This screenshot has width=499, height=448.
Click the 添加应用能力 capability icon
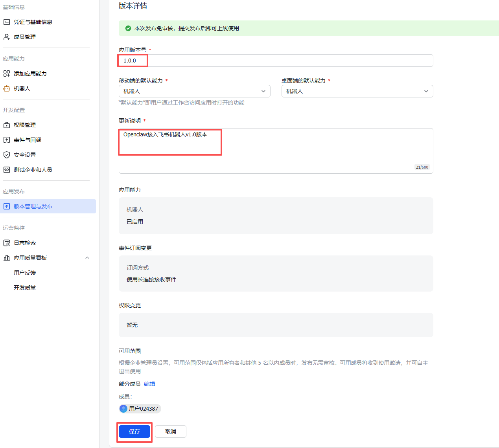coord(6,73)
